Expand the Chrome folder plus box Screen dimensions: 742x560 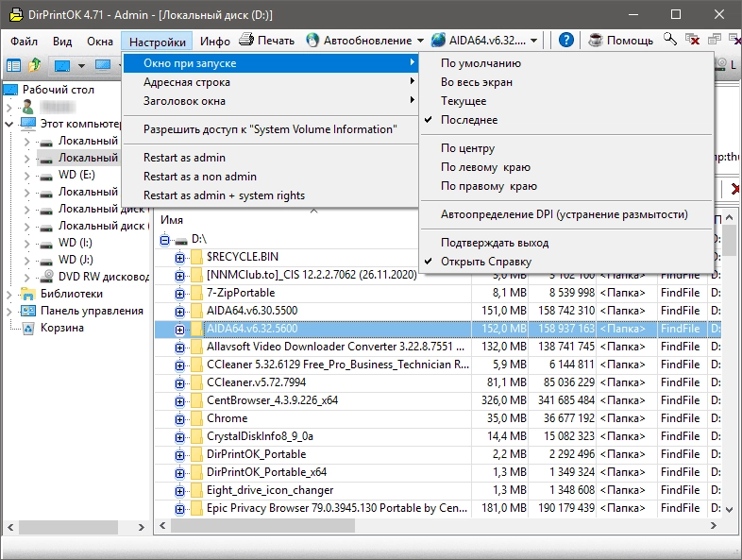point(179,419)
